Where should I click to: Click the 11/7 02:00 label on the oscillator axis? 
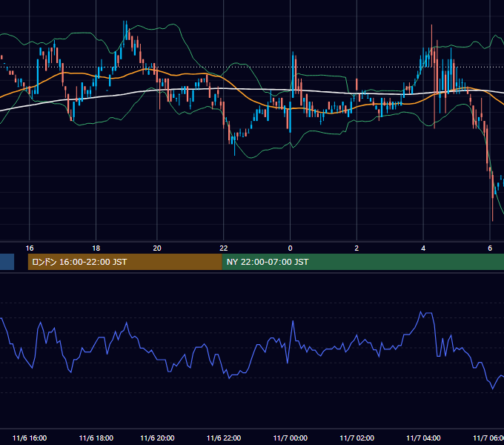pos(357,438)
